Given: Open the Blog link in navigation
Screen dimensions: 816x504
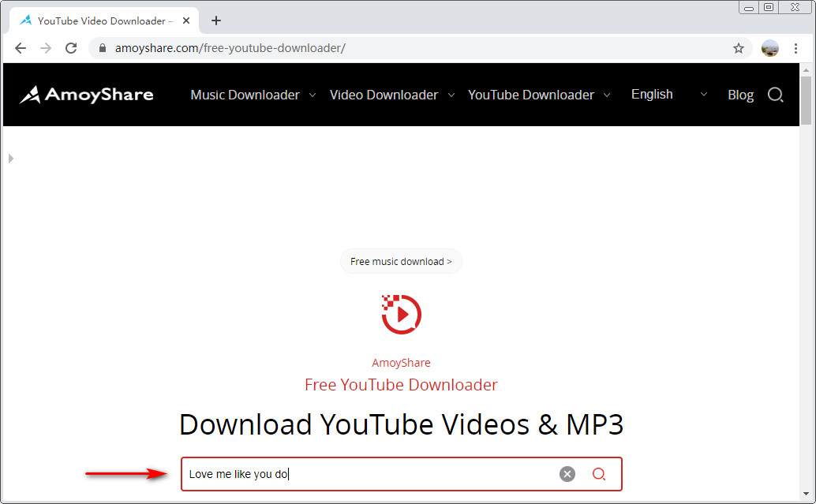Looking at the screenshot, I should (740, 95).
